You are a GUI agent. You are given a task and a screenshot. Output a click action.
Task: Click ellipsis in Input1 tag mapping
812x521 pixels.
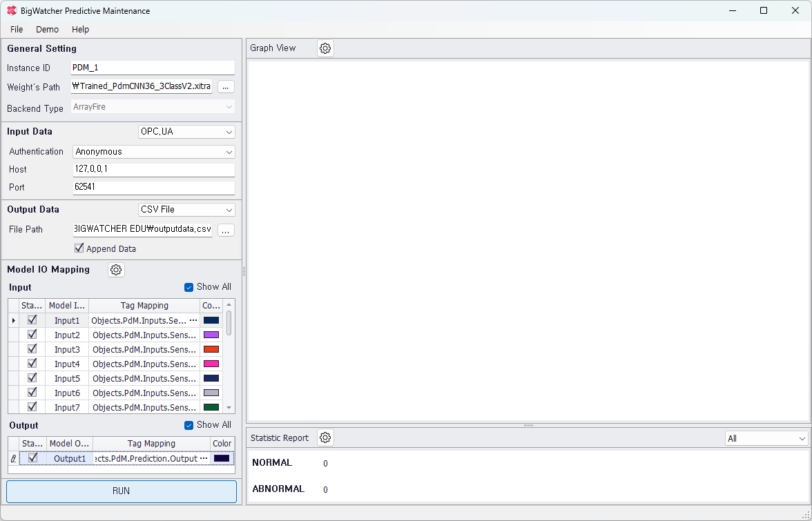coord(193,320)
